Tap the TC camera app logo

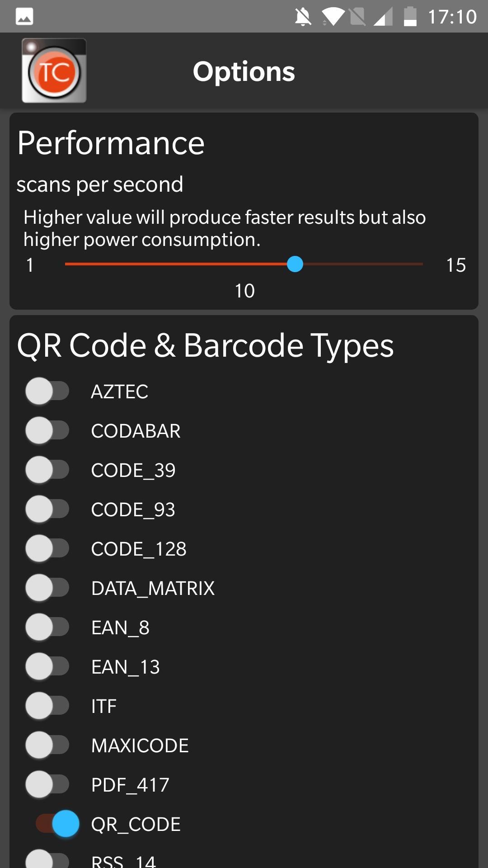pos(54,71)
